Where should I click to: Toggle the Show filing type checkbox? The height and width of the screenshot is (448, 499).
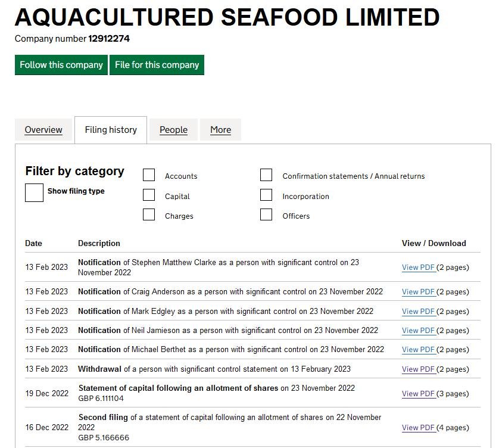(34, 192)
